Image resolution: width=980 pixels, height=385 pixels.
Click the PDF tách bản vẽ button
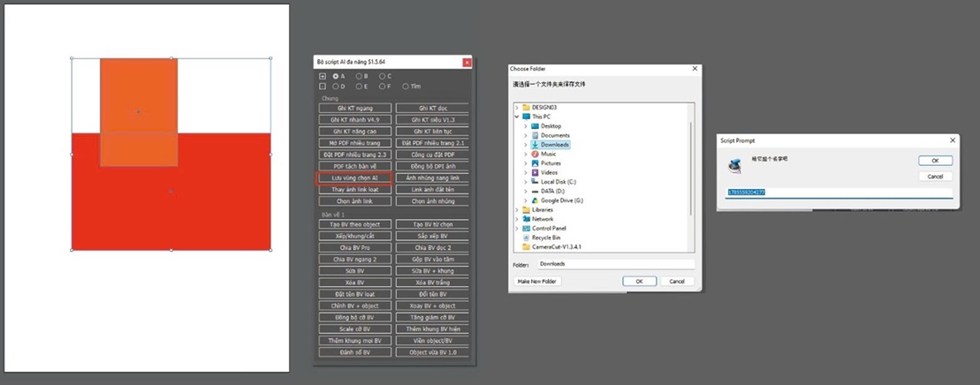(355, 166)
